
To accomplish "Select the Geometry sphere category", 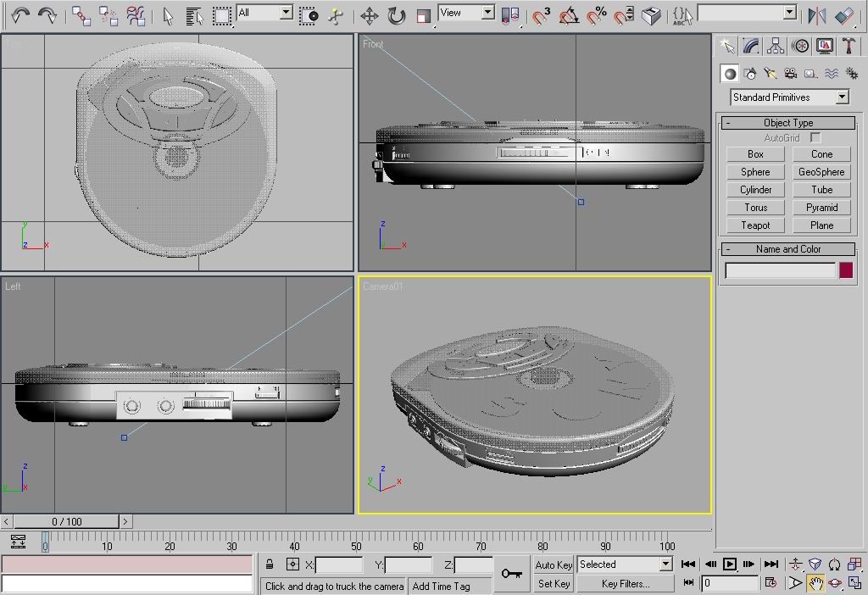I will (x=730, y=74).
